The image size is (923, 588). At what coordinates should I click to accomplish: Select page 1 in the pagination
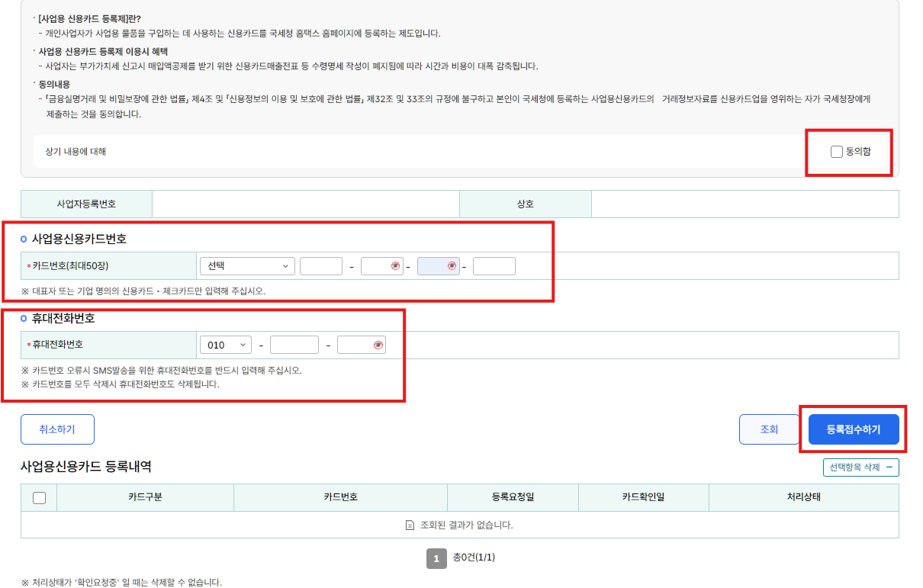(436, 558)
